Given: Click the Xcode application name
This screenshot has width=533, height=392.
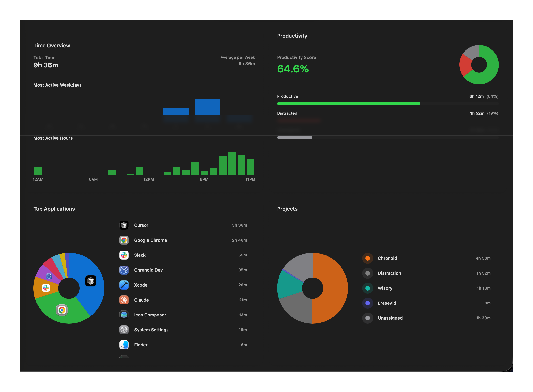Looking at the screenshot, I should pos(141,285).
